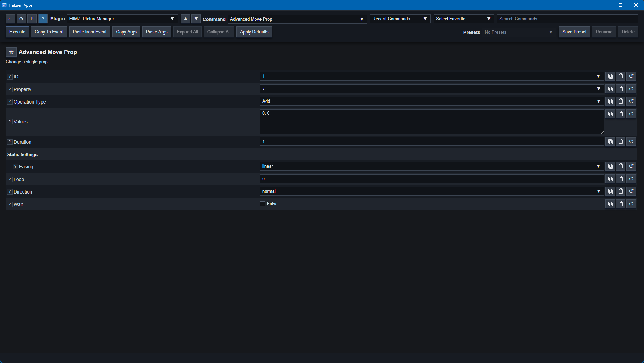The height and width of the screenshot is (363, 644).
Task: Open the Property dropdown showing x
Action: [x=432, y=89]
